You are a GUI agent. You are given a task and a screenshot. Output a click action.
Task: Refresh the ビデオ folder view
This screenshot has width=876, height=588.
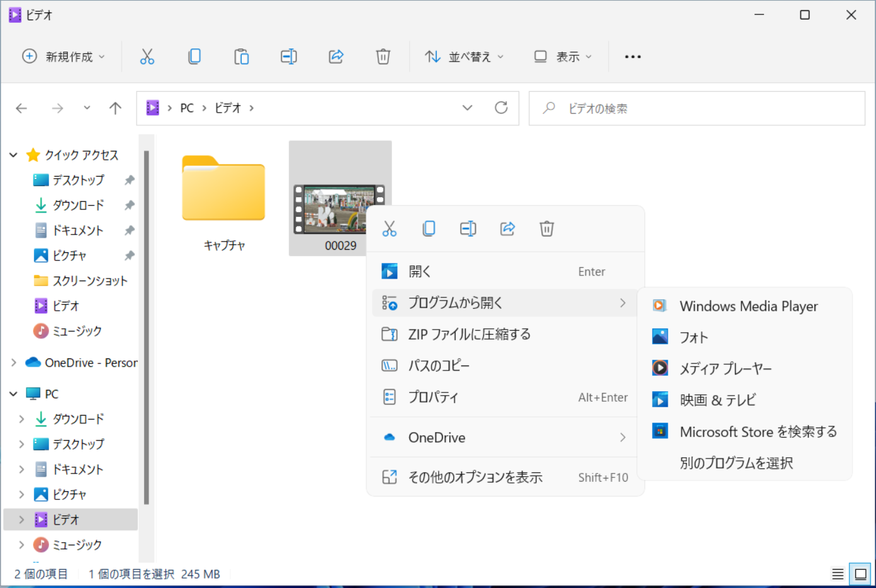click(x=501, y=108)
